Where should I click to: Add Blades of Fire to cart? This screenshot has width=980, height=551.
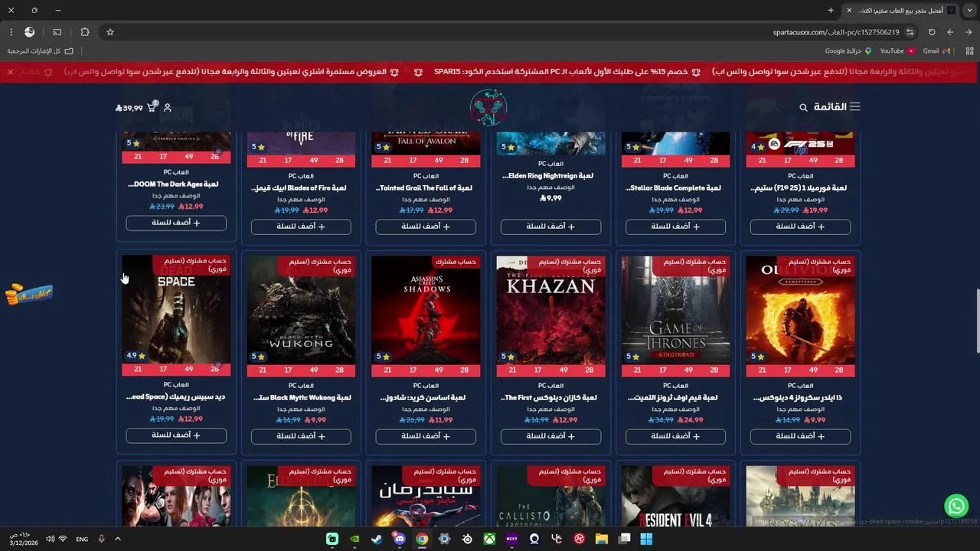tap(301, 227)
